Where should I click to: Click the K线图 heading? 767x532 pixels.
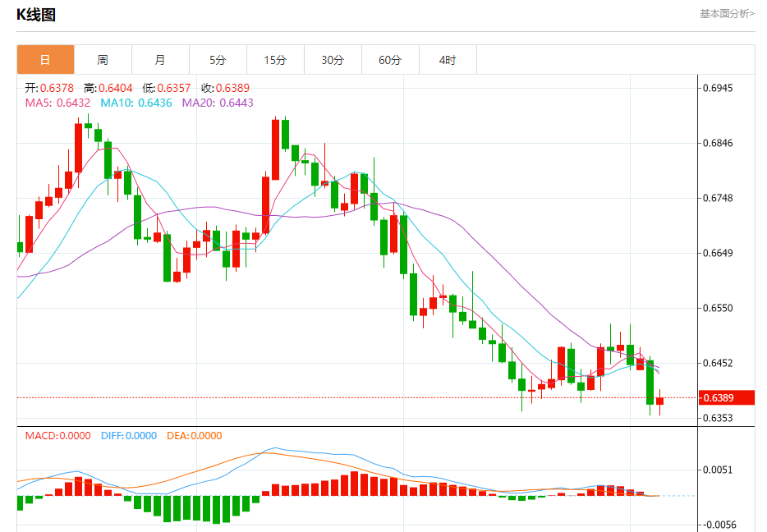(x=36, y=15)
